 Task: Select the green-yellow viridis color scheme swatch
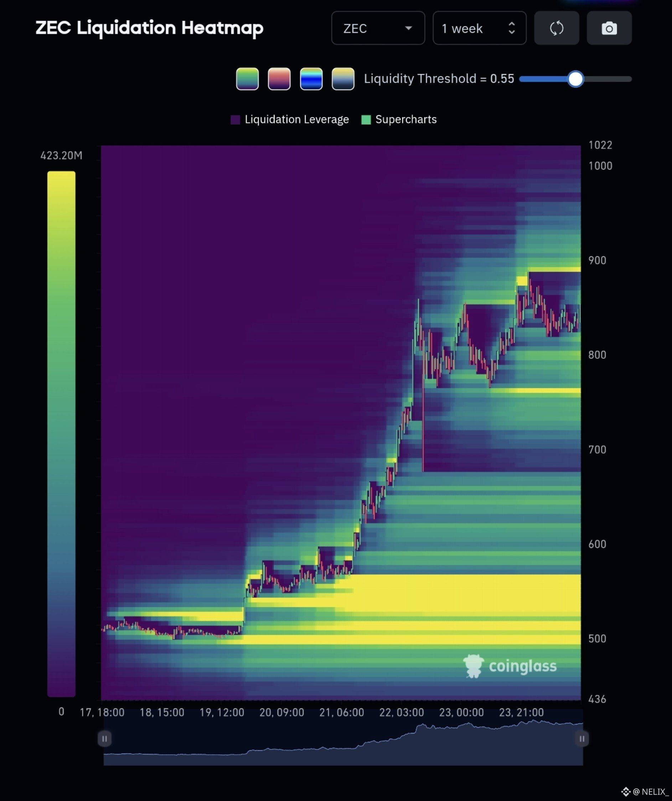coord(247,79)
